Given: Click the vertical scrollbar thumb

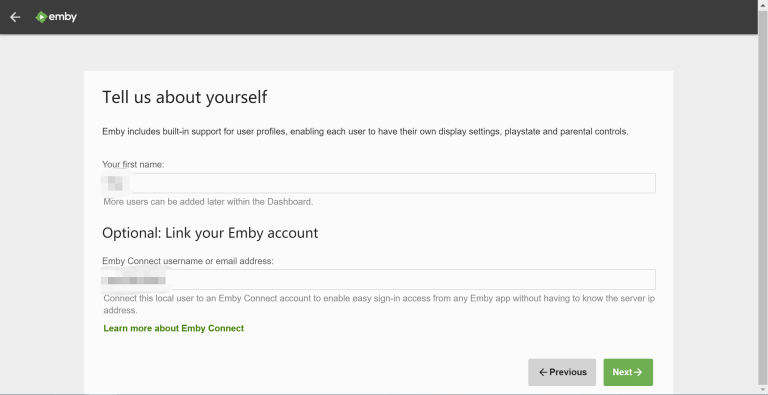Looking at the screenshot, I should pos(763,196).
